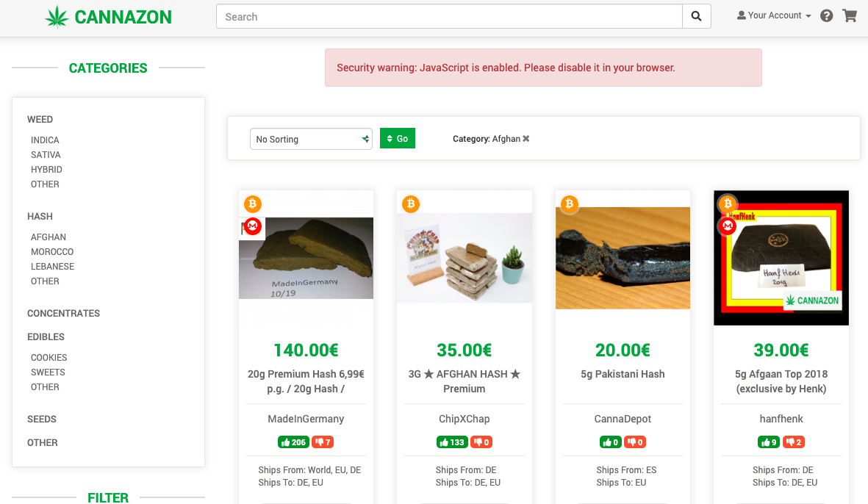Visit vendor hanfhenk
Image resolution: width=868 pixels, height=504 pixels.
coord(781,419)
